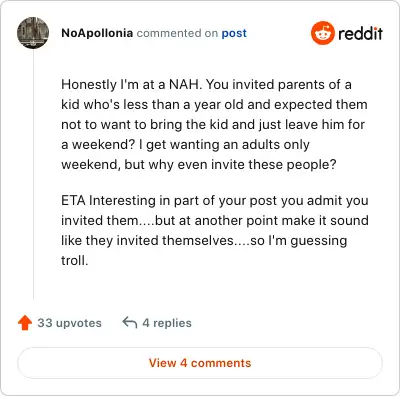The height and width of the screenshot is (396, 400).
Task: Click the 'View 4 comments' button
Action: (200, 363)
